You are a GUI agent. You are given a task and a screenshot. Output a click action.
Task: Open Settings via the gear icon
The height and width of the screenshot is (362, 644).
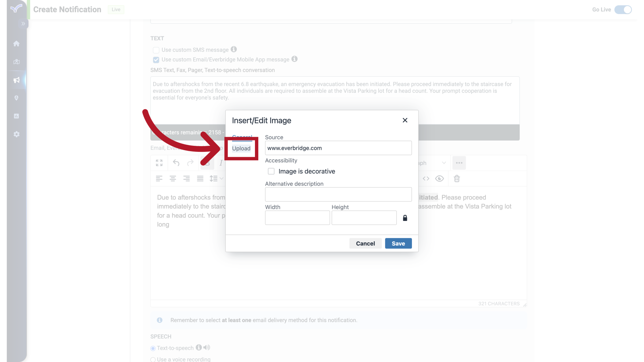point(16,134)
